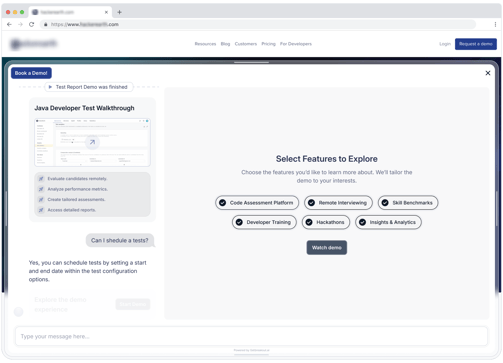Click macOS green maximize window button
Viewport: 503px width, 363px height.
point(22,12)
